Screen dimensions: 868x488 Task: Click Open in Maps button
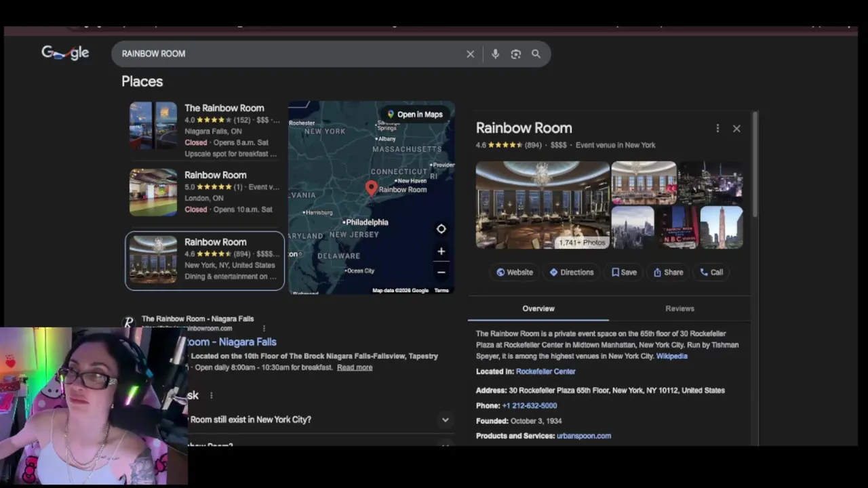coord(414,115)
